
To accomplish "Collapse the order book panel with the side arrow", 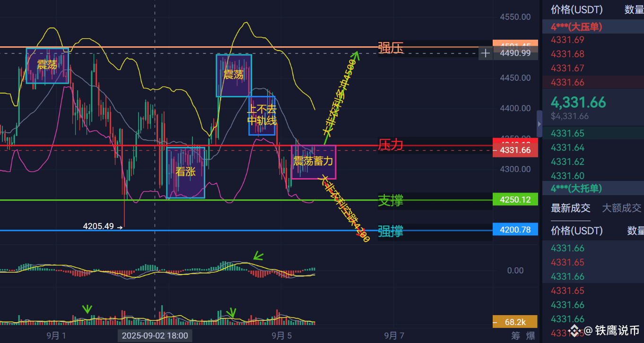I will tap(540, 124).
